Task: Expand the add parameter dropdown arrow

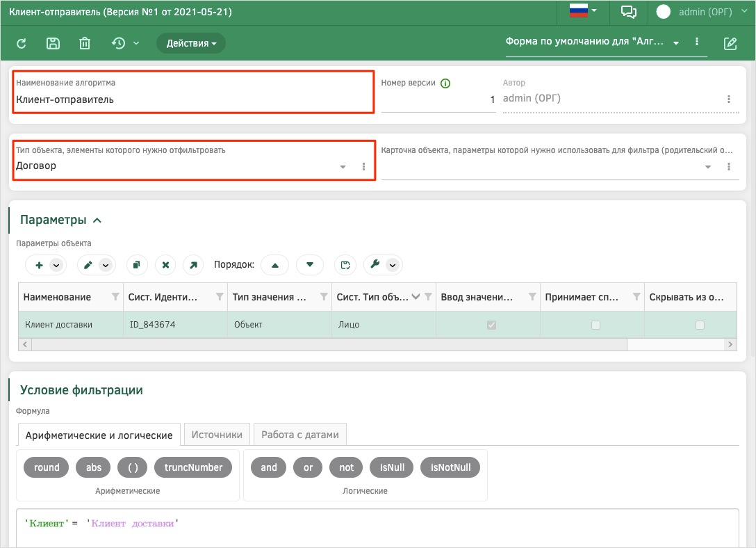Action: (x=56, y=265)
